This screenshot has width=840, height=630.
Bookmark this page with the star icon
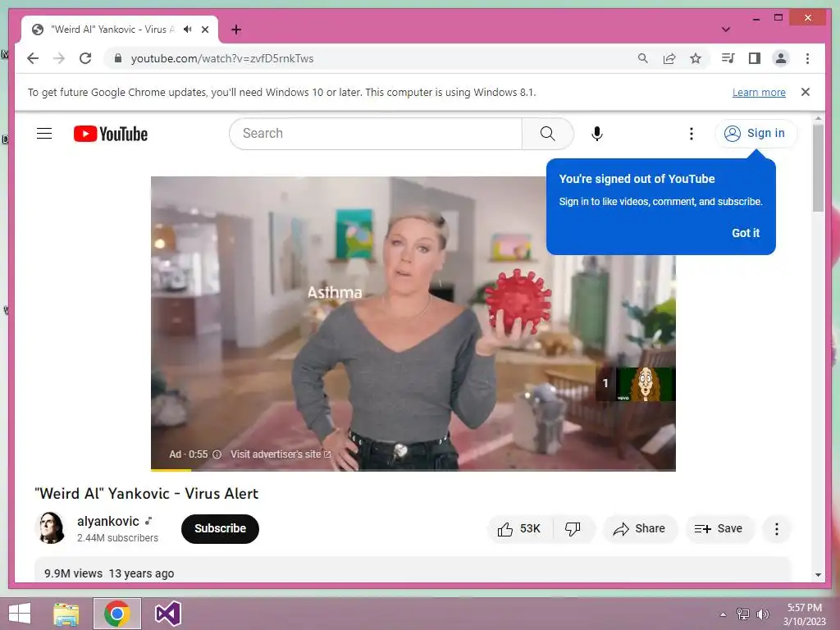696,58
